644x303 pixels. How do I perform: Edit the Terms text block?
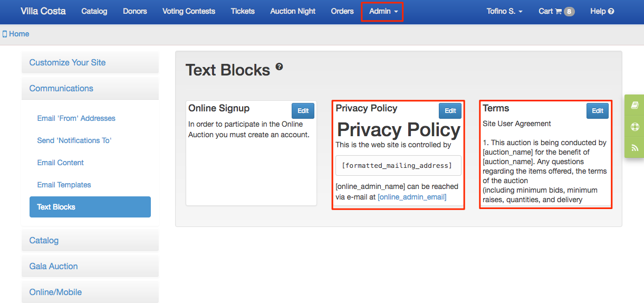click(598, 111)
